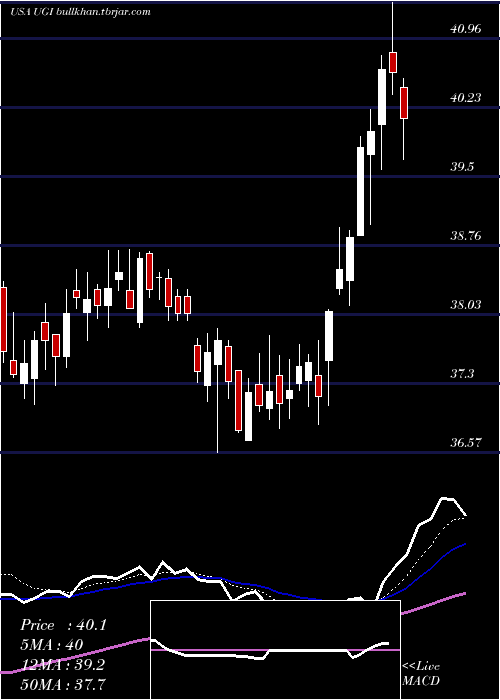Viewport: 500px width, 700px height.
Task: Click the Price : 40.1 readout
Action: [63, 625]
